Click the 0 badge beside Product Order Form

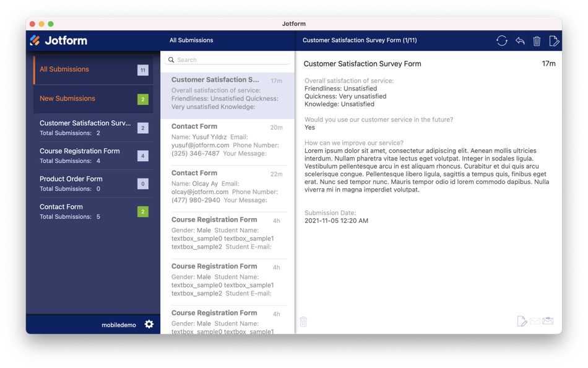143,184
